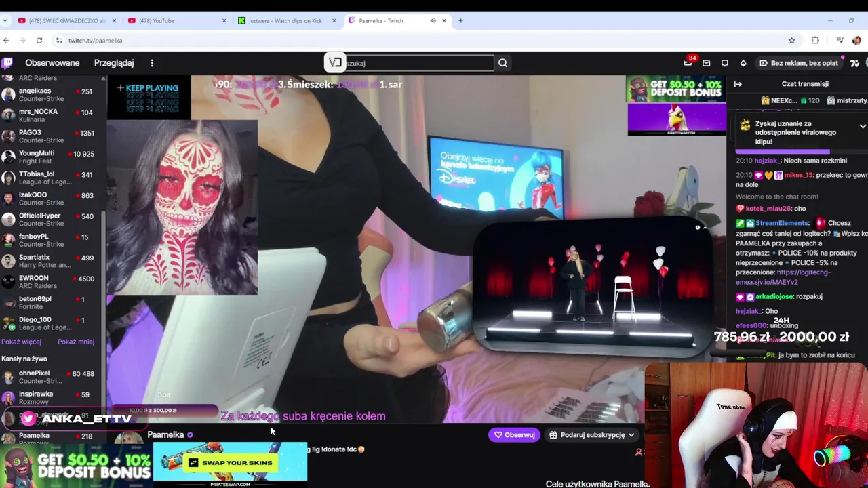Open the tab search dropdown arrow
Screen dimensions: 868x488
point(5,20)
